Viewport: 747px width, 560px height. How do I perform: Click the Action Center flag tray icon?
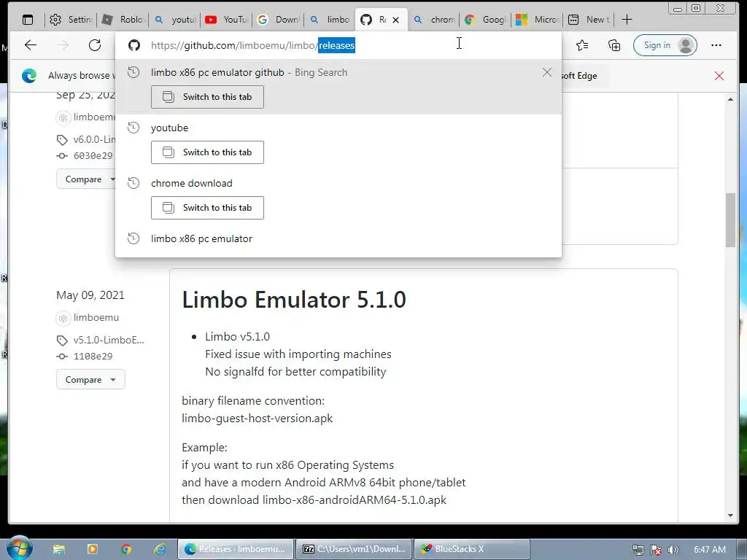[656, 550]
